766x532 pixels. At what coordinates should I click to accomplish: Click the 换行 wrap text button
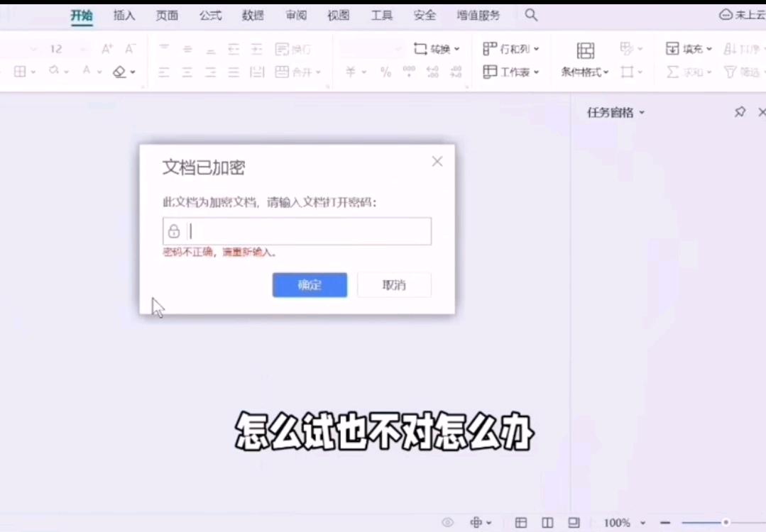293,49
